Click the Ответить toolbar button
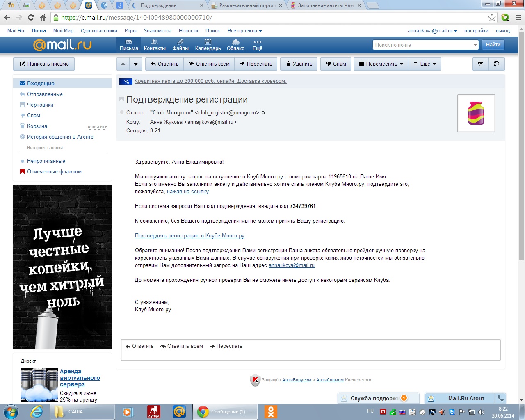 [164, 64]
